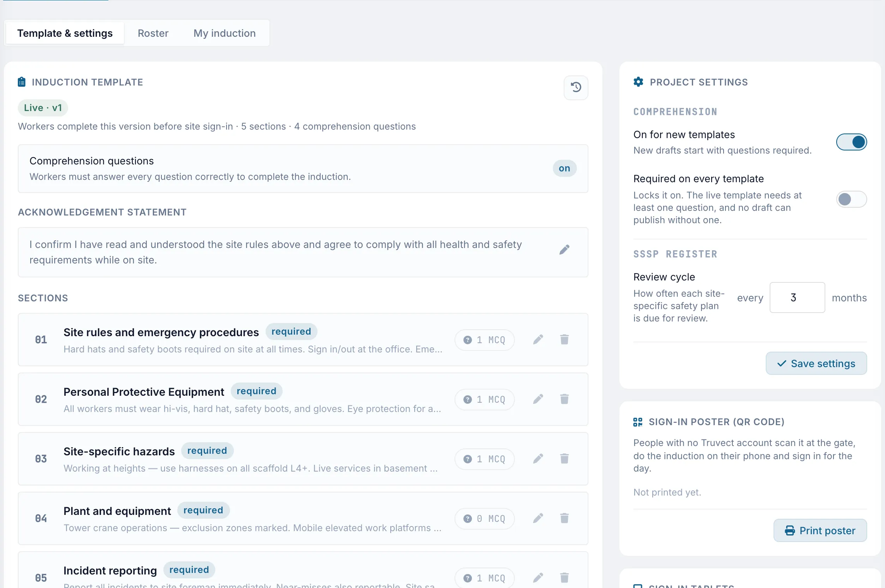The height and width of the screenshot is (588, 885).
Task: Toggle Comprehension questions 'on' pill
Action: pyautogui.click(x=564, y=168)
